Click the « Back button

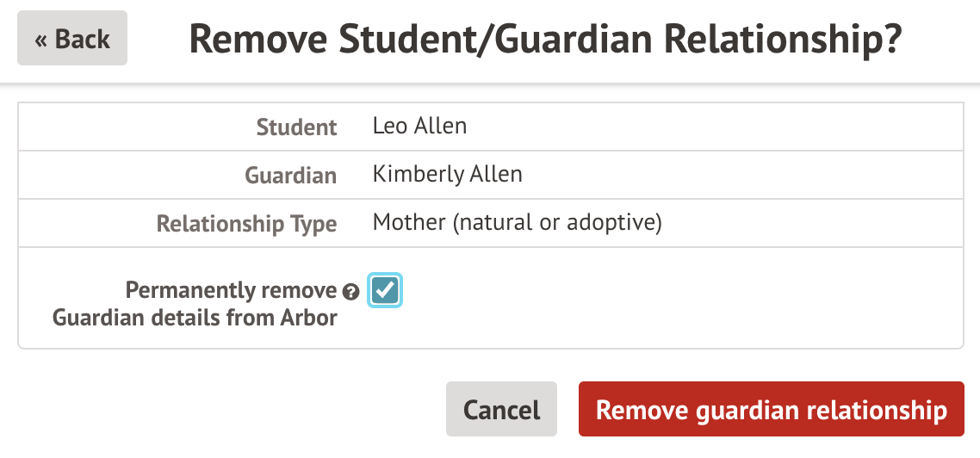pos(72,39)
